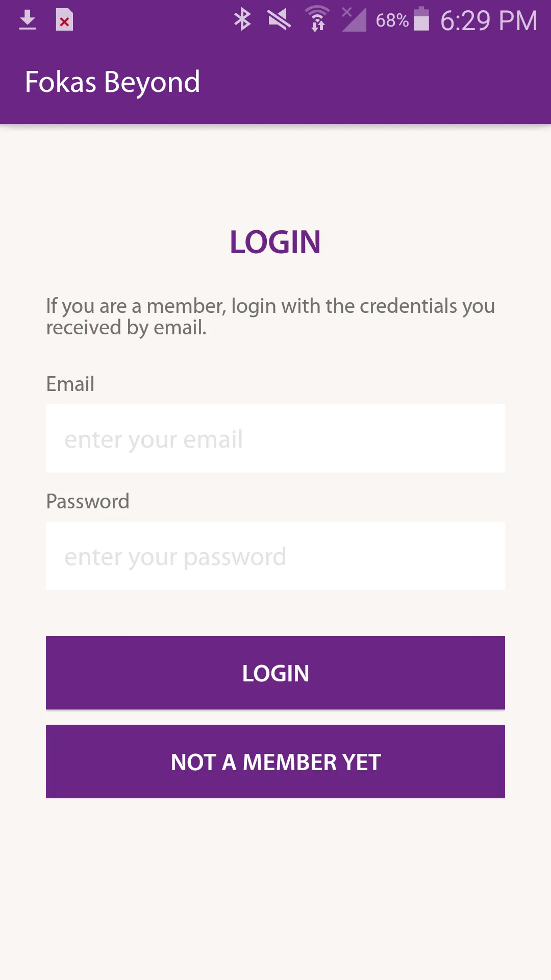
Task: Submit with the purple LOGIN button
Action: point(275,673)
